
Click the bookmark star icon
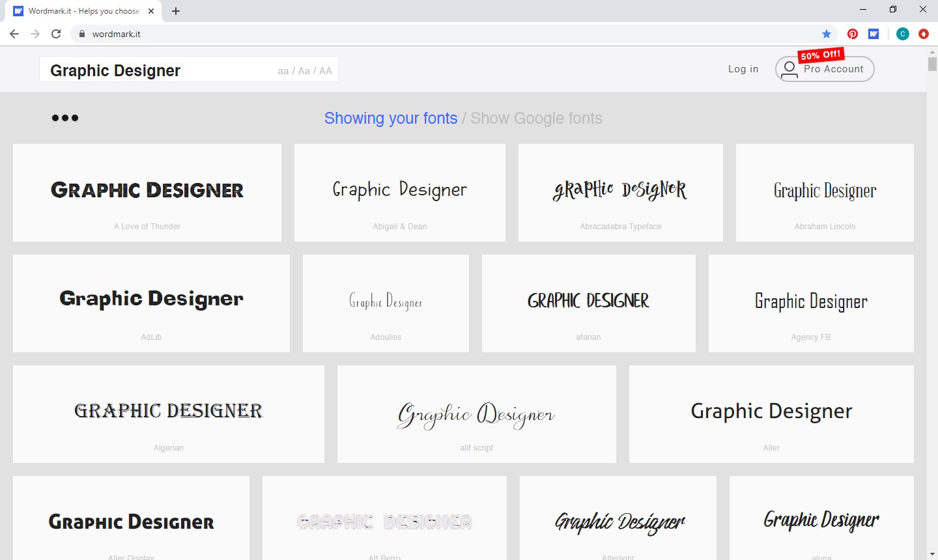click(827, 34)
